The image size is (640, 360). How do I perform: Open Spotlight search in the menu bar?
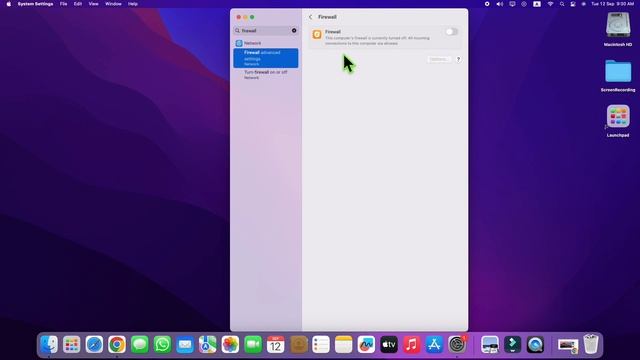point(562,4)
